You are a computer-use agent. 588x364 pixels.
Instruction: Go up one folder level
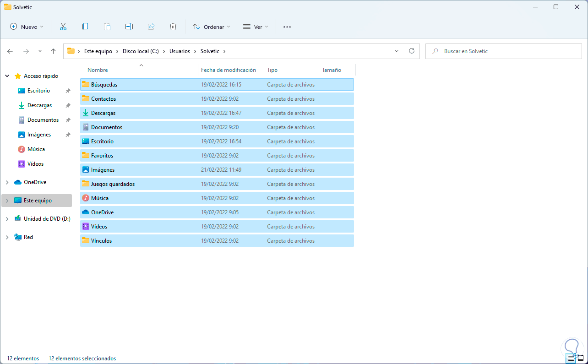[53, 51]
